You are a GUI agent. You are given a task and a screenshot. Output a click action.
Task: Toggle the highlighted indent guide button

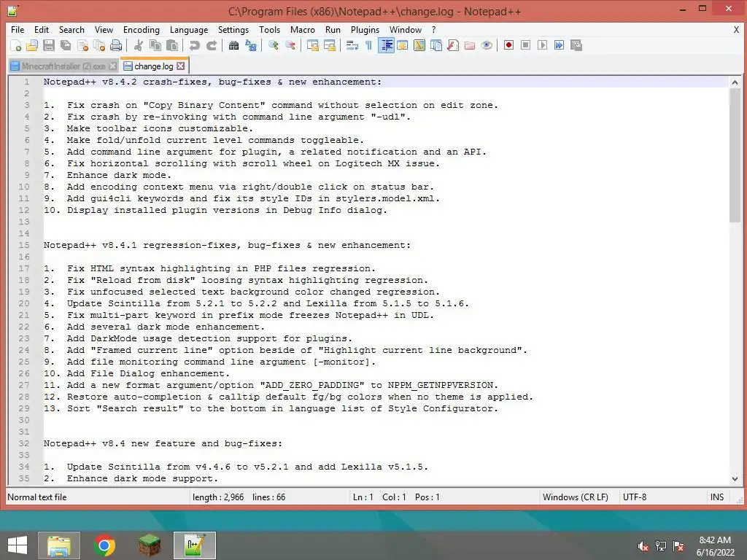[386, 45]
